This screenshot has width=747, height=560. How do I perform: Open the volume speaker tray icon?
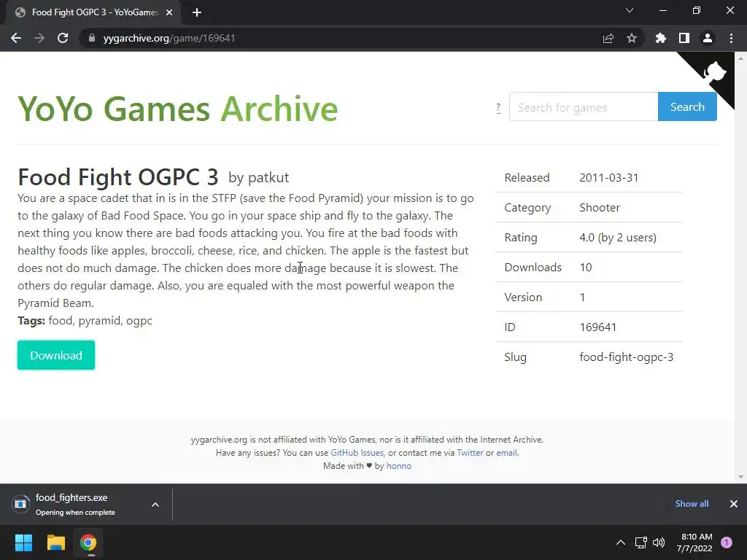point(659,542)
